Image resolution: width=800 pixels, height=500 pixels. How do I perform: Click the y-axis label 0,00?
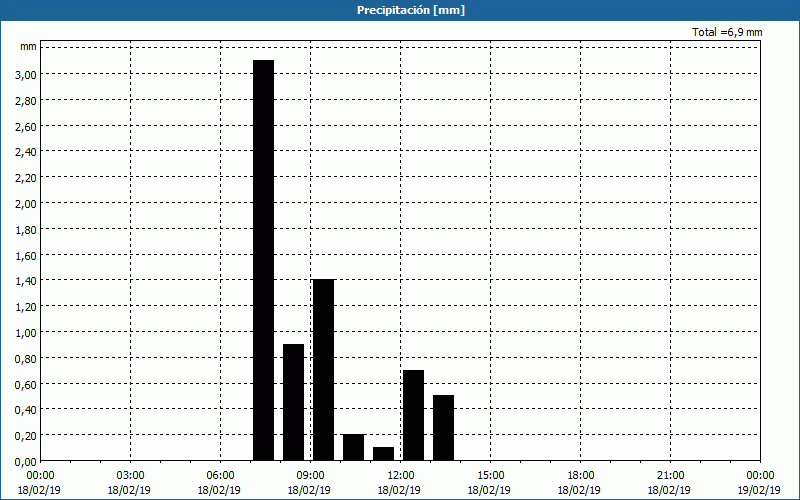26,462
